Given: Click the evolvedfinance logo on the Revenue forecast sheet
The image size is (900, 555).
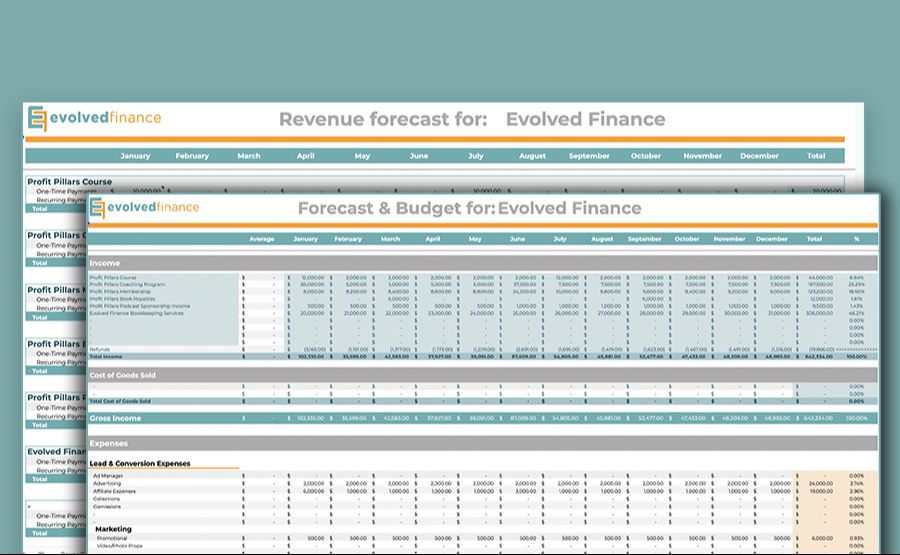Looking at the screenshot, I should (x=95, y=118).
